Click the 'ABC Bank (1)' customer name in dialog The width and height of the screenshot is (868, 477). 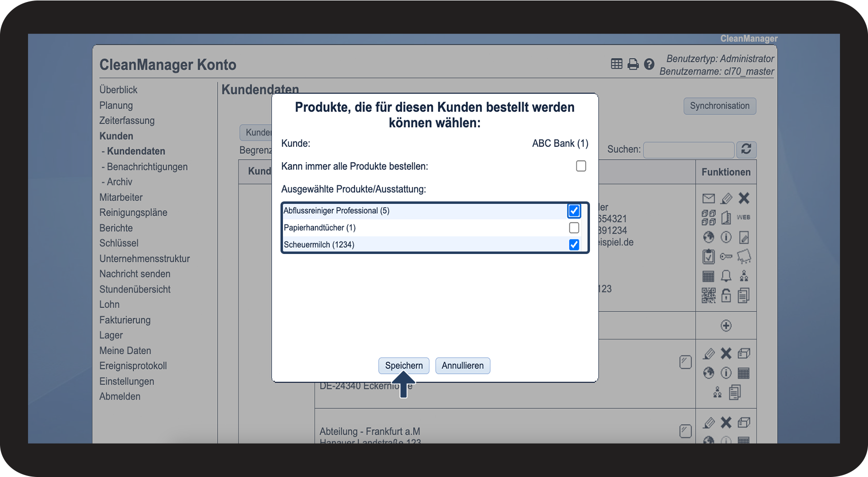pyautogui.click(x=560, y=143)
